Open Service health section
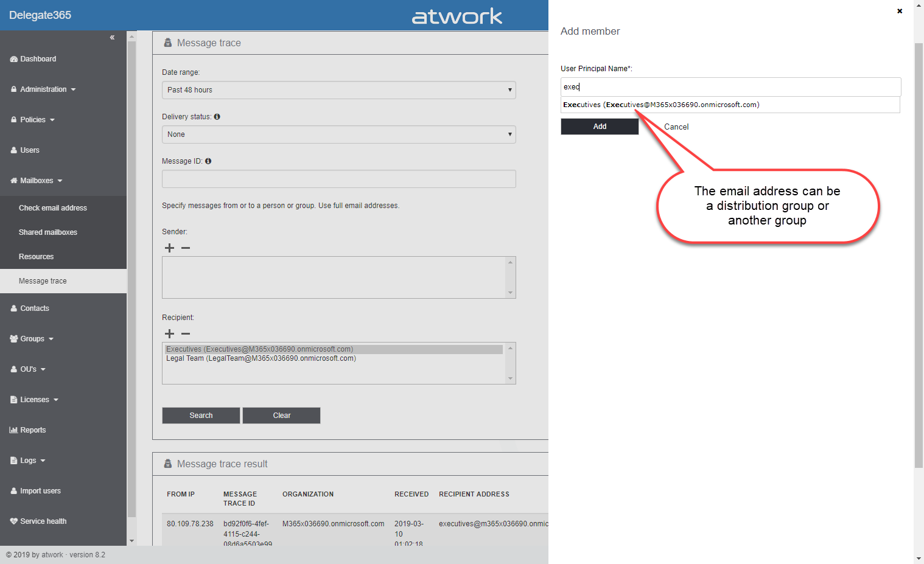Screen dimensions: 924x564 pos(43,521)
